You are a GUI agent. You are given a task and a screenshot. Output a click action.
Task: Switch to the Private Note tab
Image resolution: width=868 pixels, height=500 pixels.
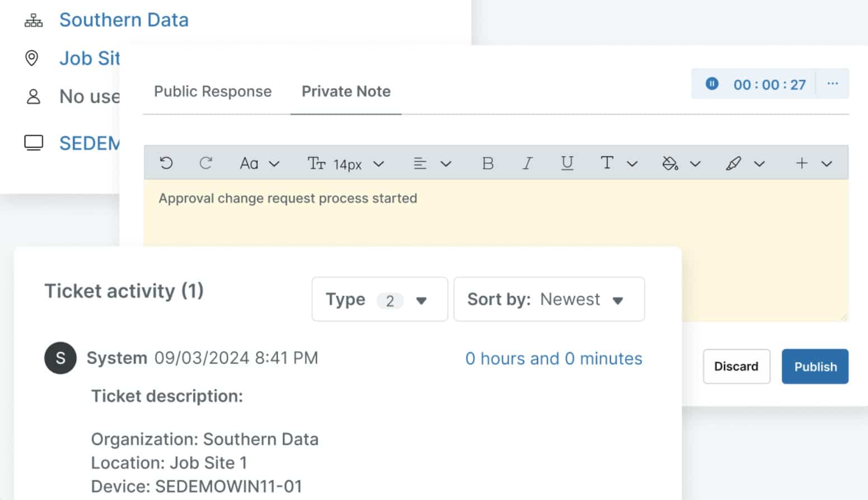pyautogui.click(x=346, y=91)
